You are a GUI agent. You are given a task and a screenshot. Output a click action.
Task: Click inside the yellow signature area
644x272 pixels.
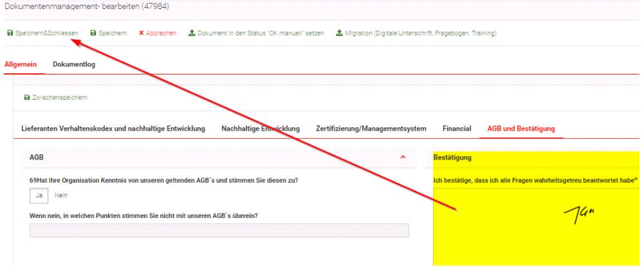tap(536, 231)
